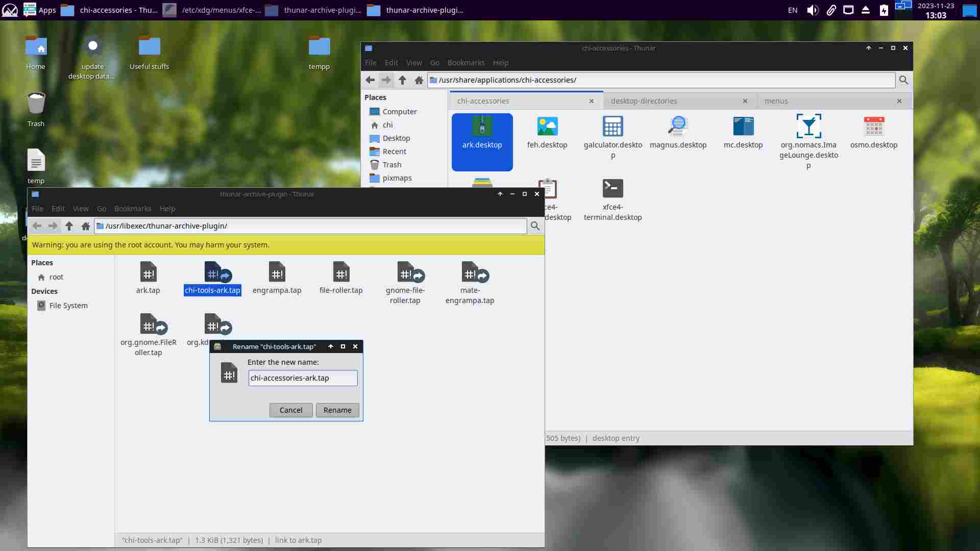Click the volume icon in system tray
Screen dimensions: 980x551
pyautogui.click(x=812, y=10)
